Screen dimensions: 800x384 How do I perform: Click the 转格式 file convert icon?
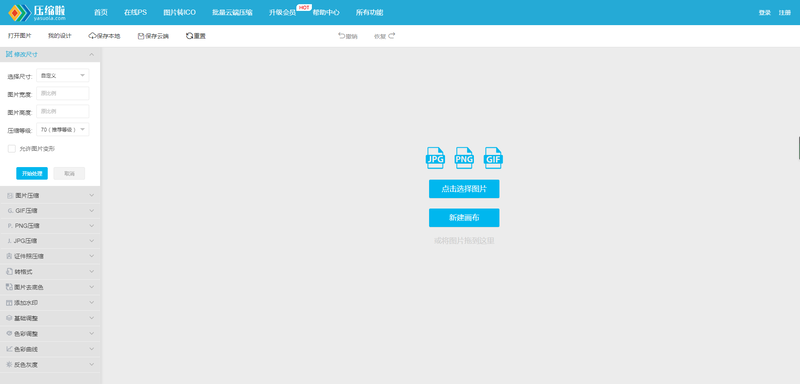click(x=9, y=272)
